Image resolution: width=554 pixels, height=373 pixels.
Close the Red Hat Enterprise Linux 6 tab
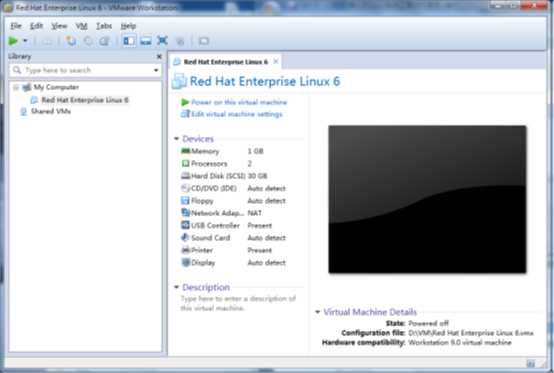276,61
